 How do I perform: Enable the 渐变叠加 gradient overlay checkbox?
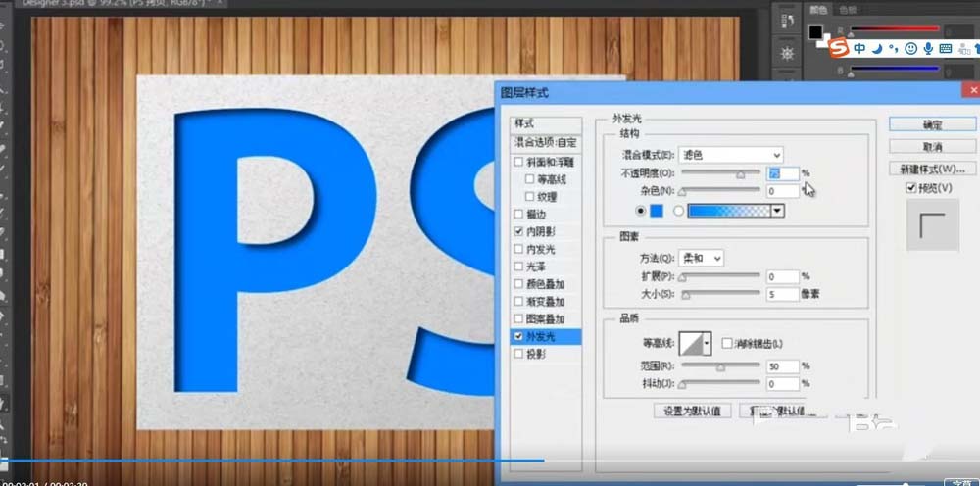[518, 302]
